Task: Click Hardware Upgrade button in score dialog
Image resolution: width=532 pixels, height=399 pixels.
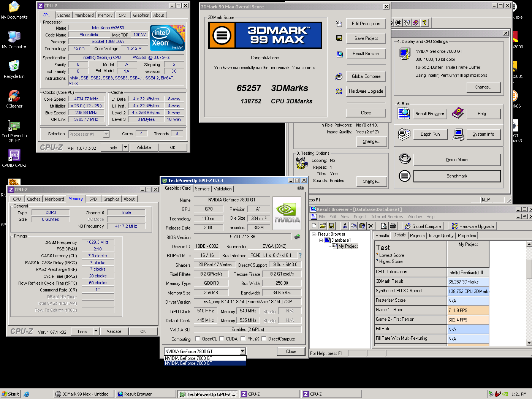Action: [366, 91]
